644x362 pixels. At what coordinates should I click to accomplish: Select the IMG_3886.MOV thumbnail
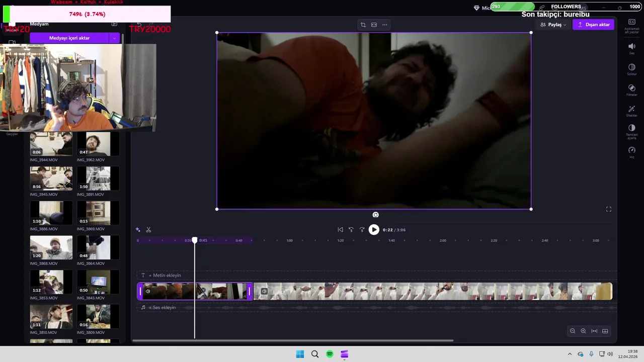coord(51,213)
